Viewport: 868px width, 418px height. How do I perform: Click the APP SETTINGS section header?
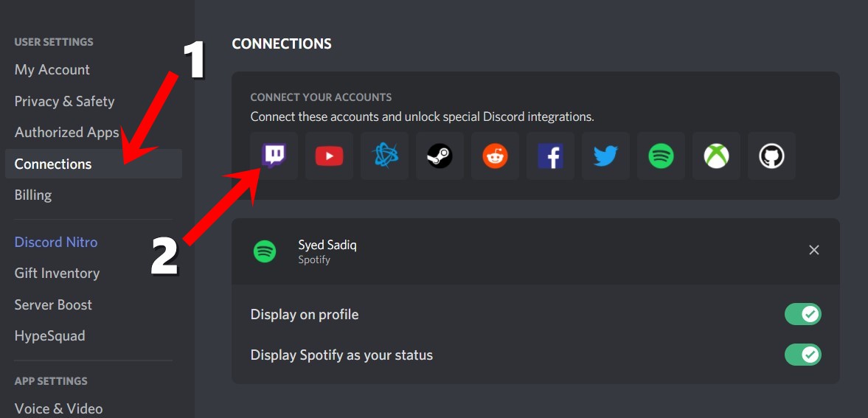click(x=51, y=381)
